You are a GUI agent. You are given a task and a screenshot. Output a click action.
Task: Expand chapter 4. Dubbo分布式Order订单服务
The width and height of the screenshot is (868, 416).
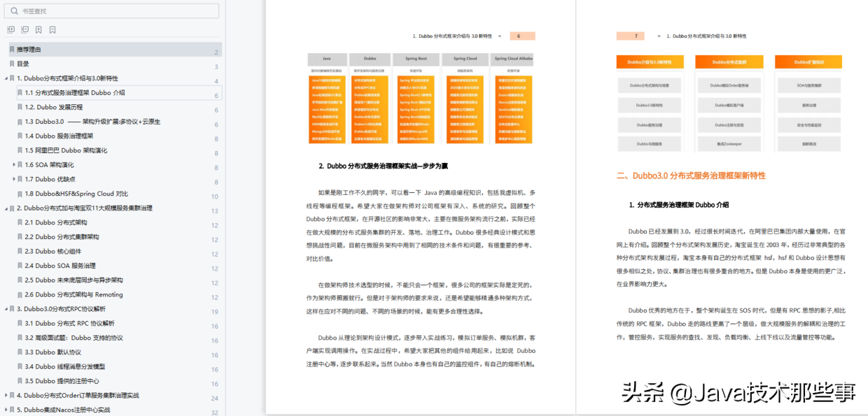coord(6,395)
